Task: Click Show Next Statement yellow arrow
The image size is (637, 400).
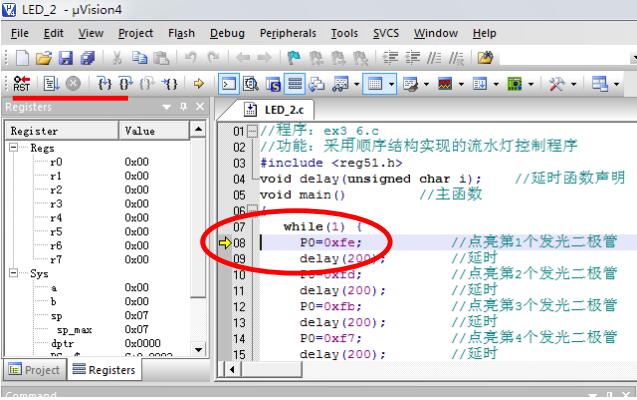Action: tap(199, 84)
